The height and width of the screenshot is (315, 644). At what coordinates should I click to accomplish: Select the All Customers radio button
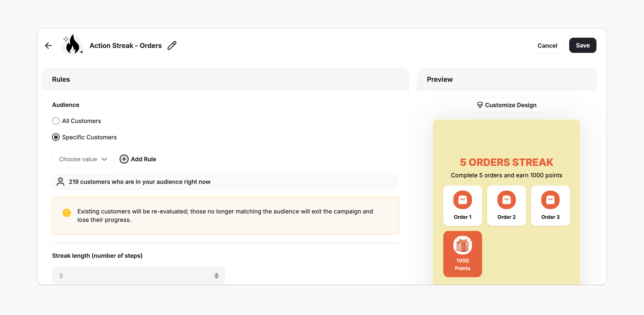coord(56,121)
